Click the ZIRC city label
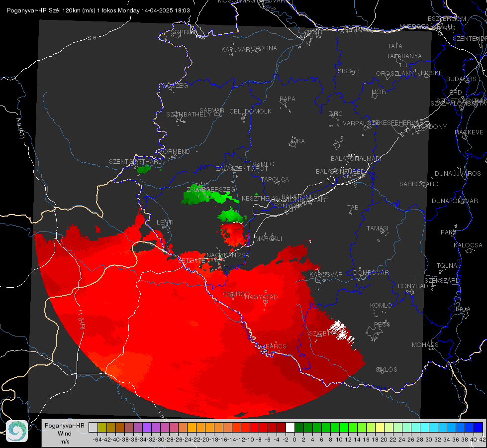This screenshot has width=487, height=448. [336, 114]
